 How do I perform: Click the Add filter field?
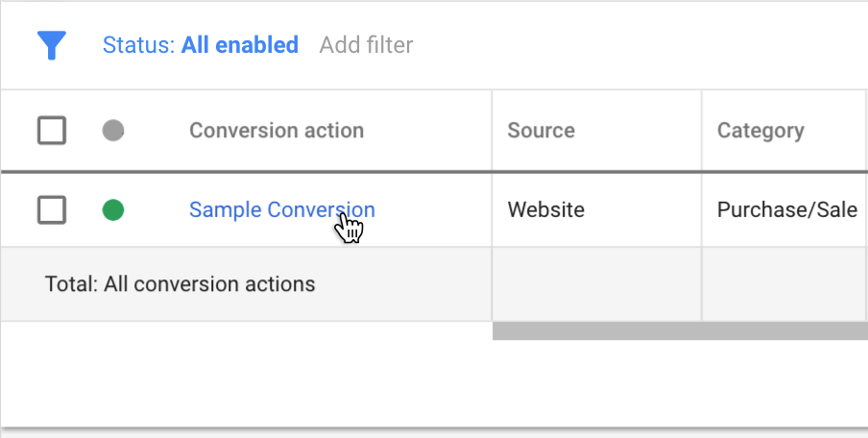(366, 45)
